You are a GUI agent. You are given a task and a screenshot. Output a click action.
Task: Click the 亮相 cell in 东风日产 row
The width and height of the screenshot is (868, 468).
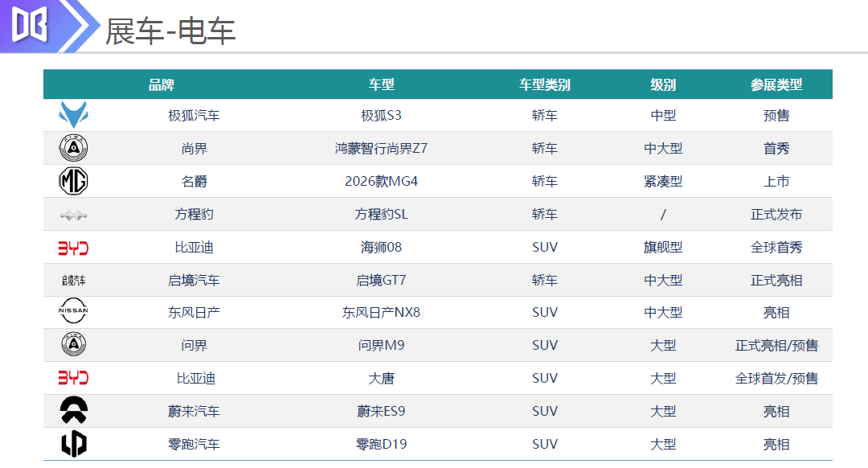click(x=776, y=312)
